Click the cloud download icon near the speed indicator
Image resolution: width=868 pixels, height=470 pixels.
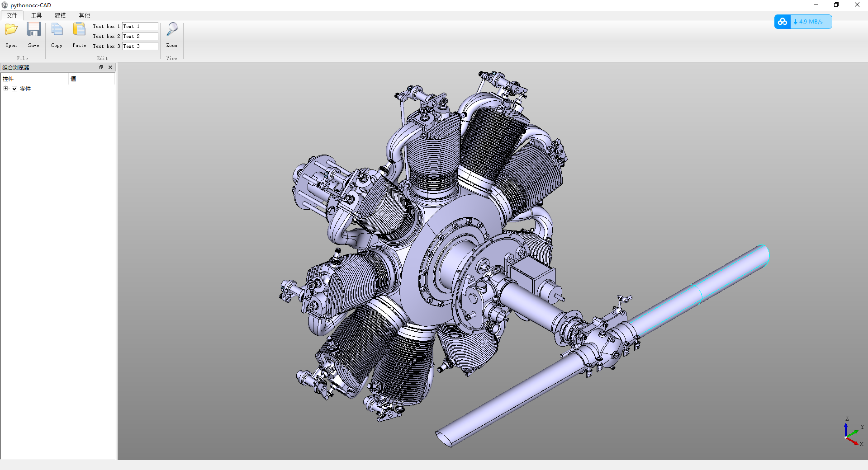pyautogui.click(x=783, y=21)
